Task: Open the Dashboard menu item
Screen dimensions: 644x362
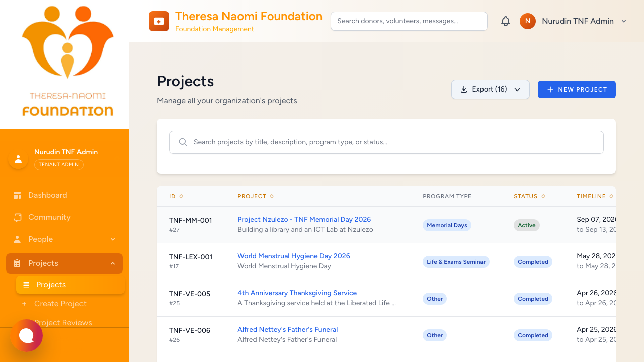Action: pos(64,195)
